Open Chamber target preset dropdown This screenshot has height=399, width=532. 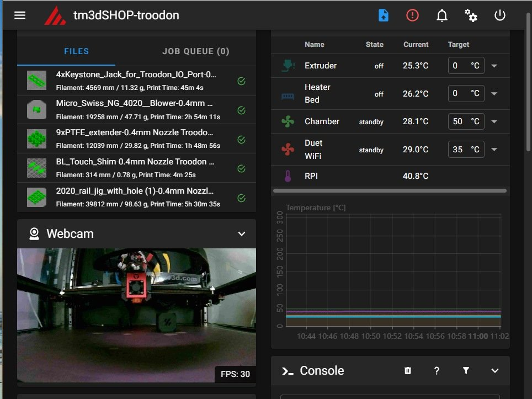[x=494, y=121]
